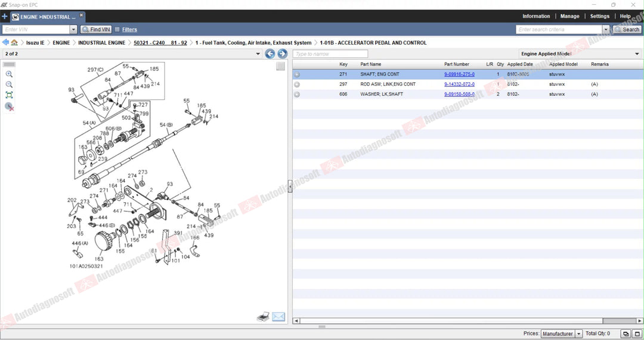Print the diagram with printer icon
This screenshot has width=644, height=340.
coord(263,316)
